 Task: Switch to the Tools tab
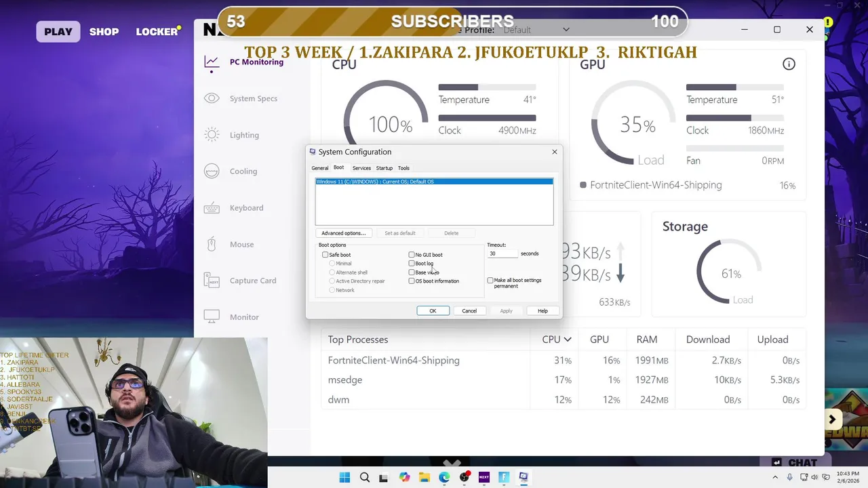click(403, 168)
